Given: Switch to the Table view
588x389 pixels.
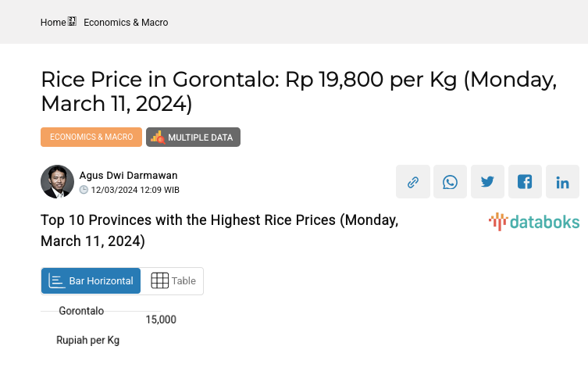Looking at the screenshot, I should [173, 281].
